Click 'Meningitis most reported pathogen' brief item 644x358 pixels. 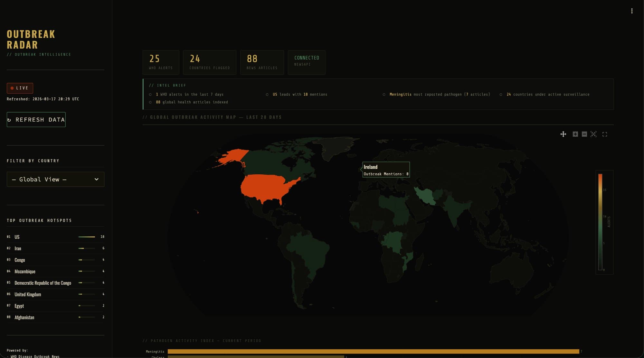[x=440, y=94]
